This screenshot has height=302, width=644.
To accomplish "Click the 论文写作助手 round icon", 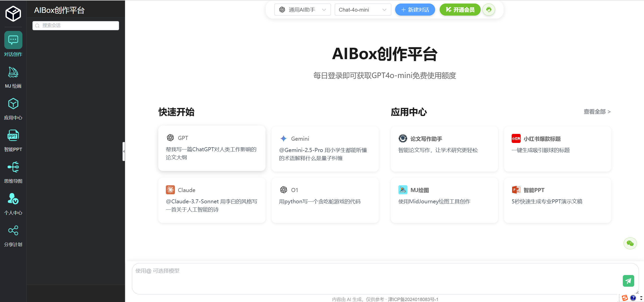I will [x=403, y=138].
